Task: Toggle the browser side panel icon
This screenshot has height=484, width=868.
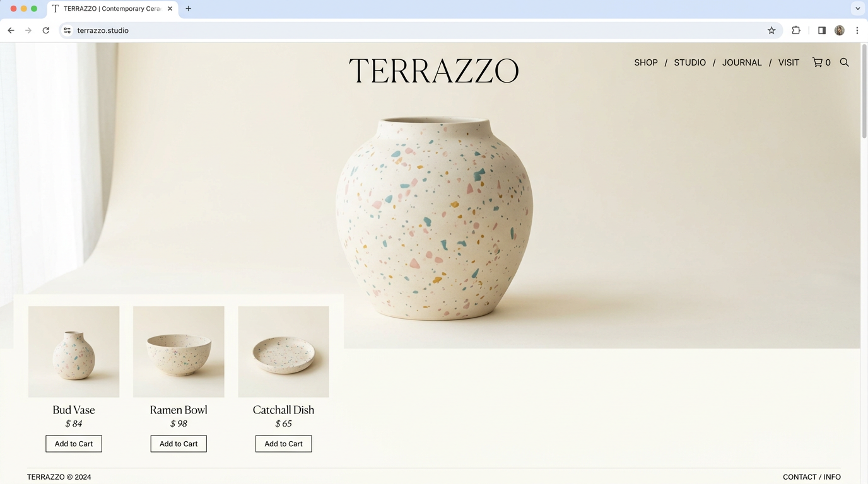Action: (x=822, y=30)
